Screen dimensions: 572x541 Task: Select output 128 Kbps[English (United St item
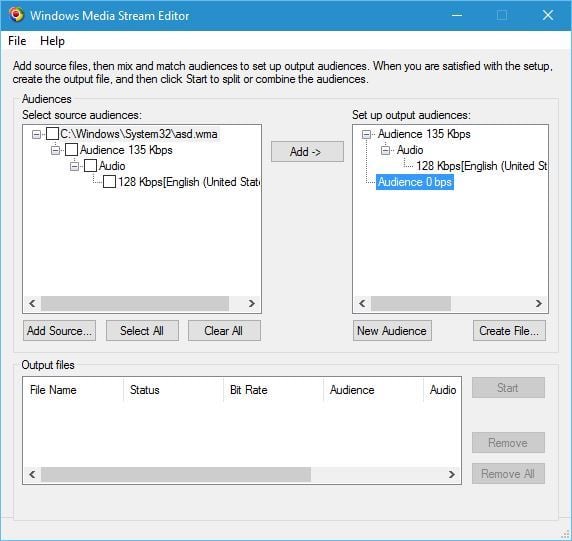481,166
